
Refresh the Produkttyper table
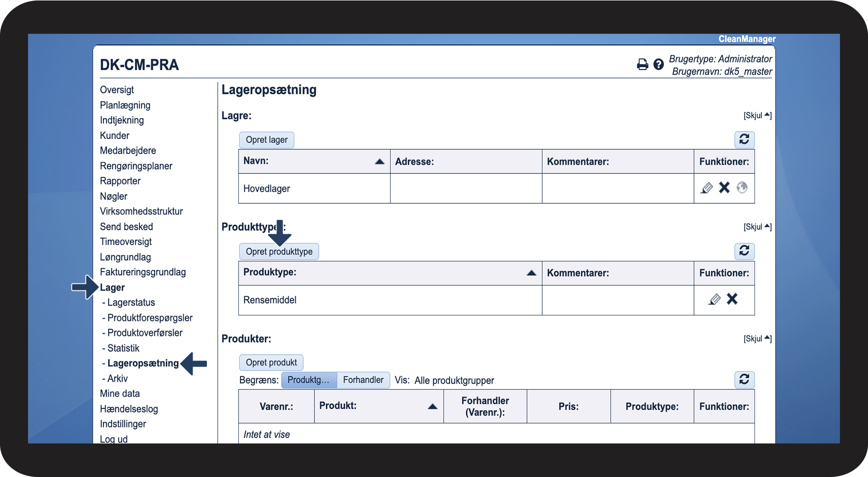[x=744, y=251]
